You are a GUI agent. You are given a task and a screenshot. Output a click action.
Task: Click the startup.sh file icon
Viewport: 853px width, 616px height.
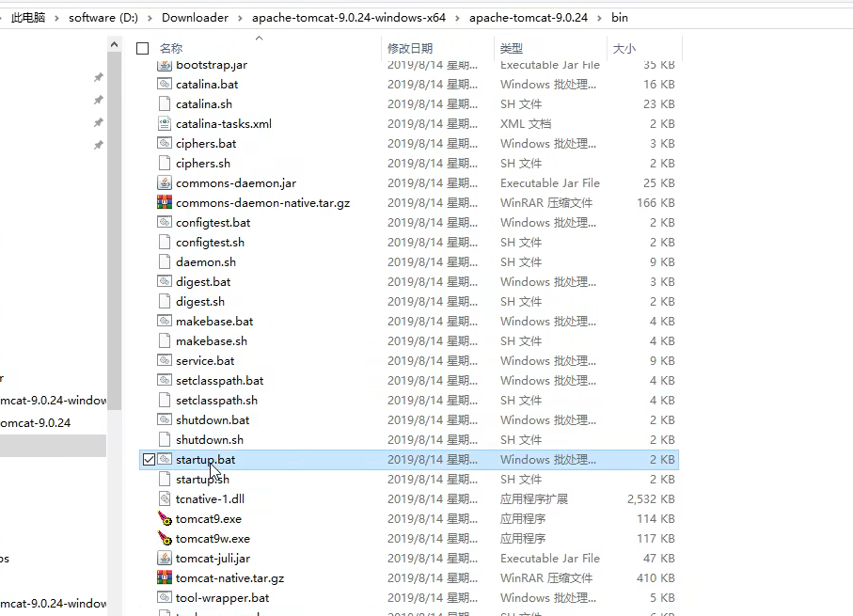click(x=165, y=479)
